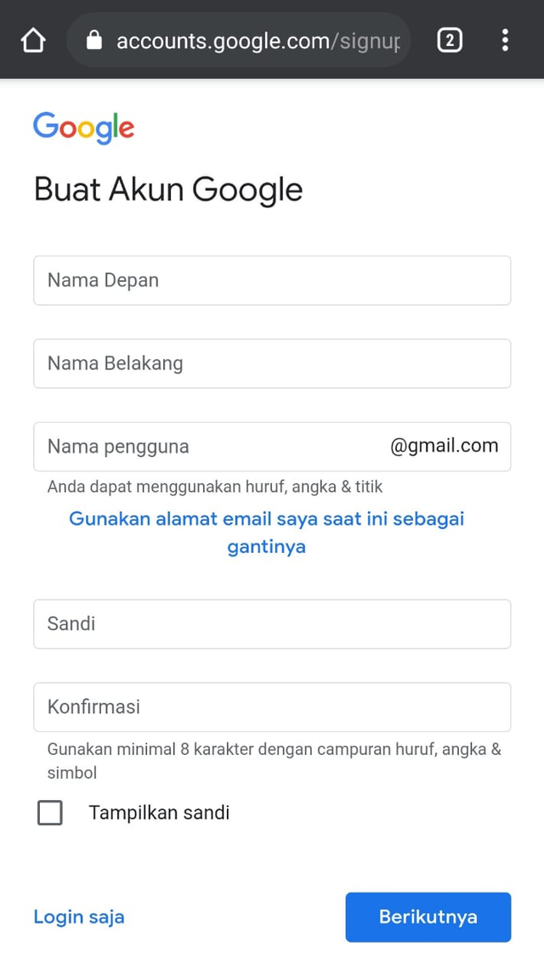The width and height of the screenshot is (544, 980).
Task: Select the Nama Belakang field
Action: [x=272, y=363]
